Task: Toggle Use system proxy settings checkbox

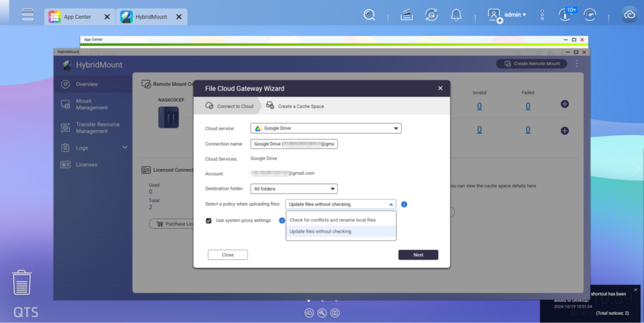Action: tap(209, 221)
